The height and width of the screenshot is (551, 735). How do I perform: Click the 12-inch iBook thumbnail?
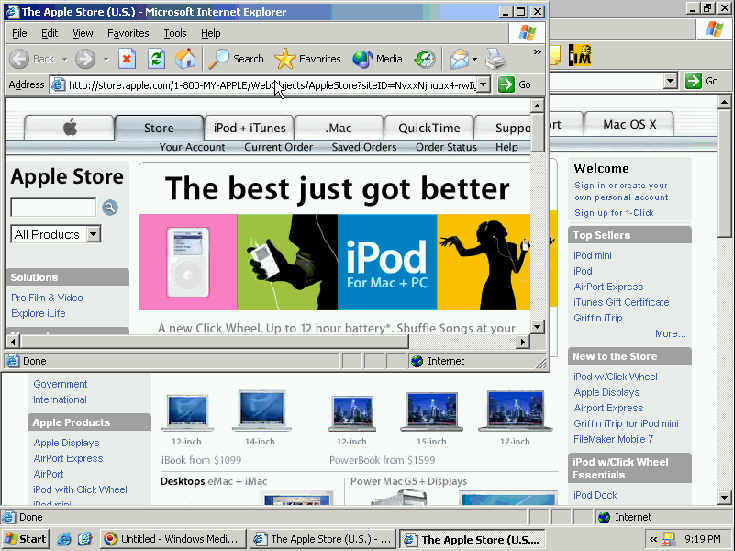[x=187, y=413]
